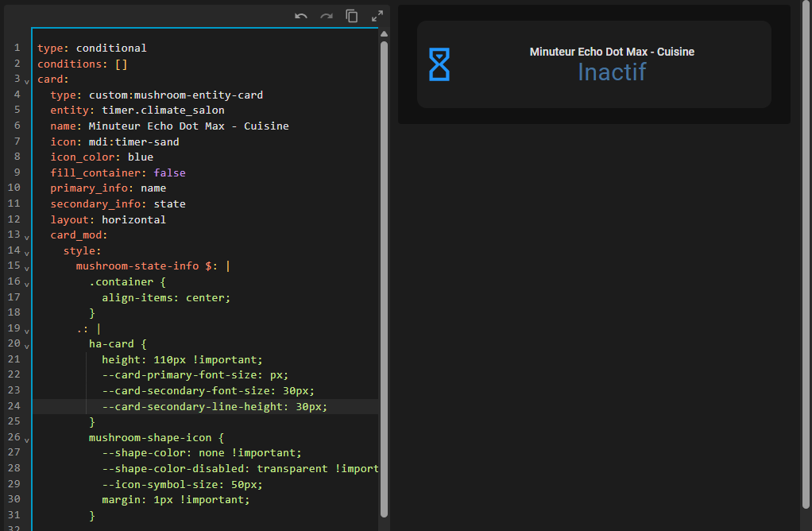
Task: Fold the '.container {' rule on line 16
Action: pyautogui.click(x=26, y=283)
